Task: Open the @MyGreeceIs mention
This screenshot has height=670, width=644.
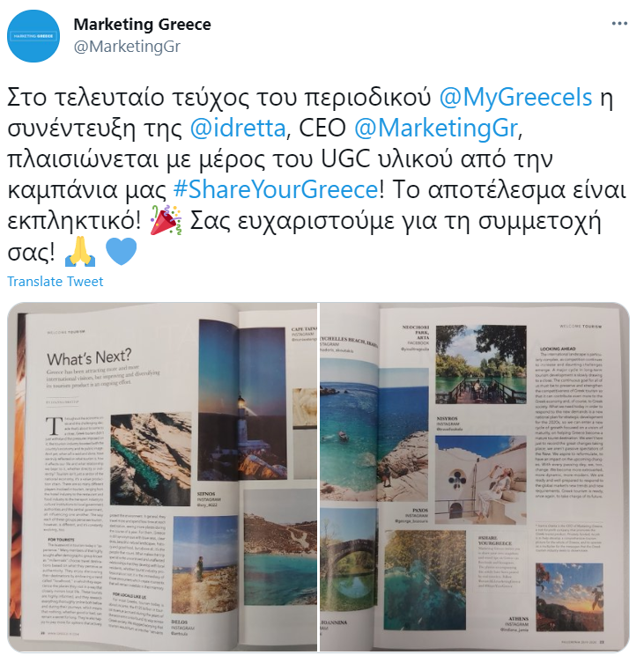Action: 515,97
